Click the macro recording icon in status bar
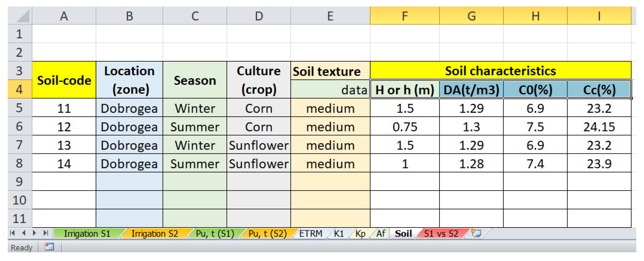Image resolution: width=644 pixels, height=261 pixels. 49,247
